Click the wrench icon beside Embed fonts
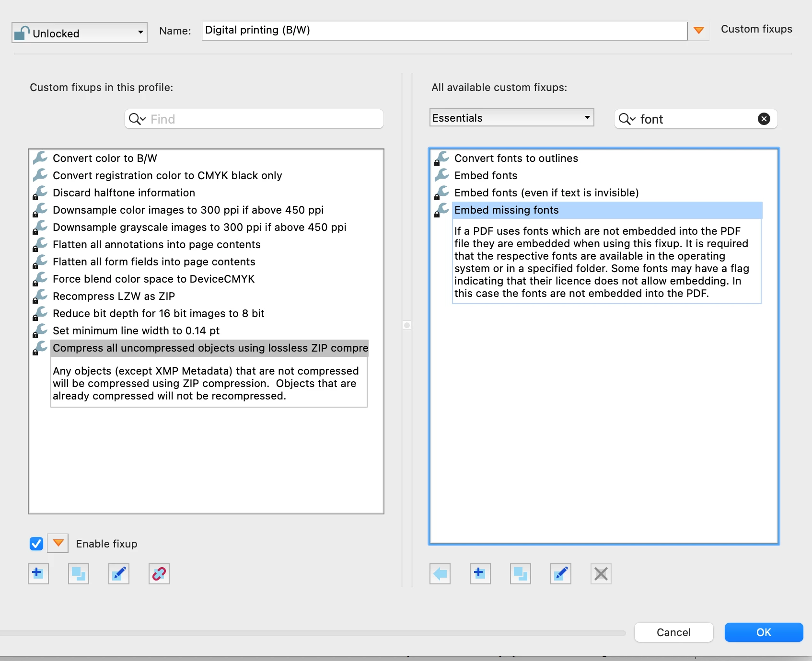Screen dimensions: 812x661 coord(442,175)
